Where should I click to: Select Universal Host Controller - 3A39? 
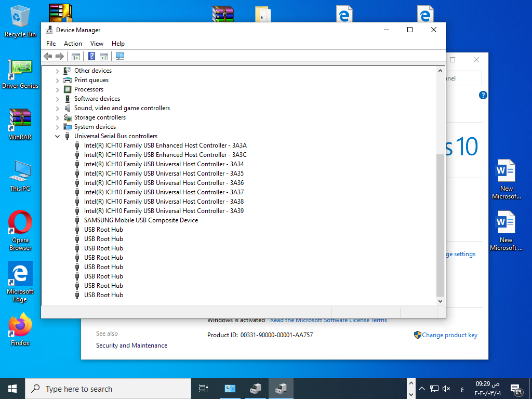click(164, 211)
